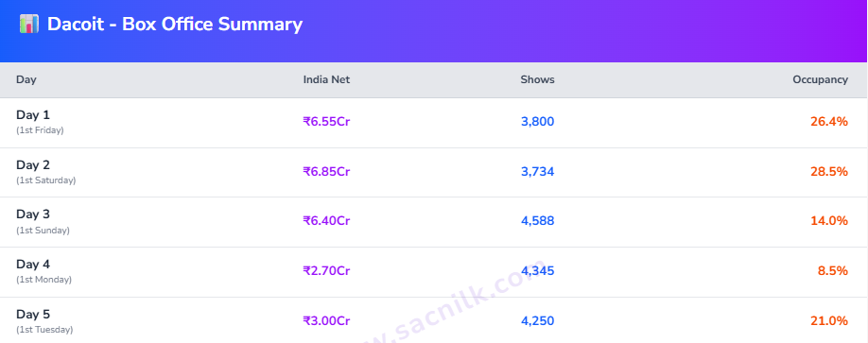868x343 pixels.
Task: Click the ₹6.55Cr India Net value
Action: 326,122
